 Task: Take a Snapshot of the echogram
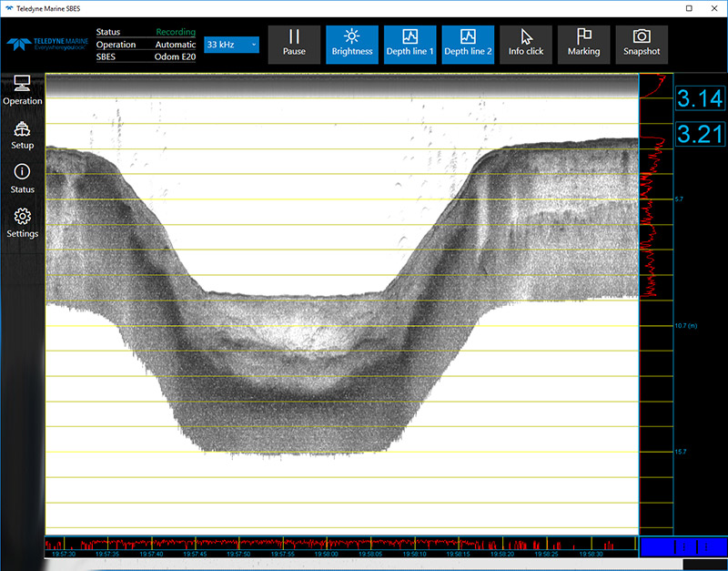642,44
